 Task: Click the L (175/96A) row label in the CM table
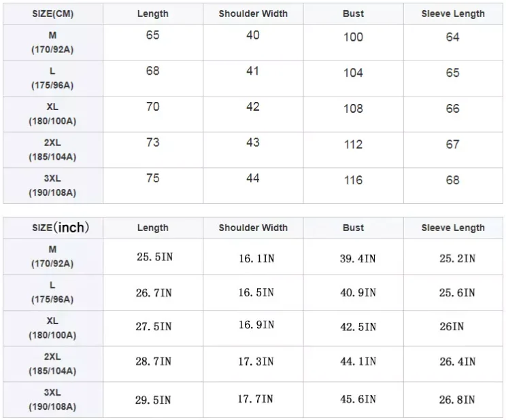click(52, 78)
